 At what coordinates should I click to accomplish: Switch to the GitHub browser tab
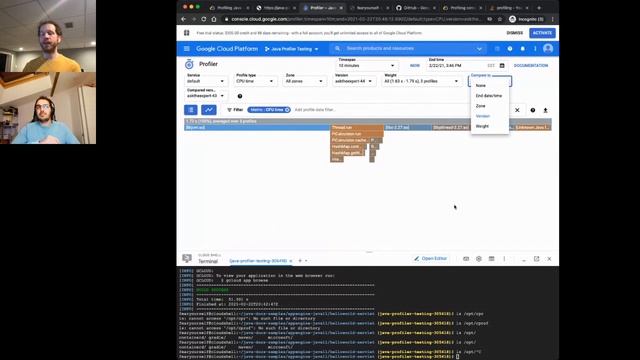point(416,8)
